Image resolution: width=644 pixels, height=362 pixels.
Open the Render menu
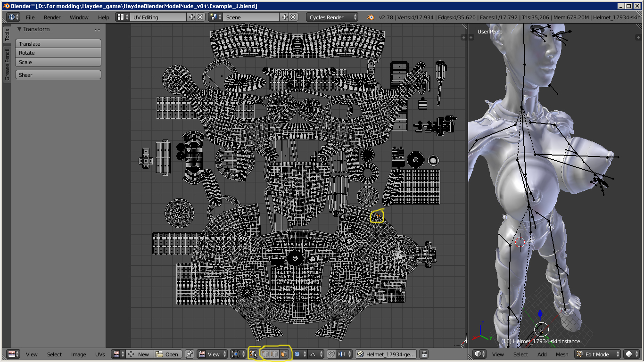pos(52,17)
